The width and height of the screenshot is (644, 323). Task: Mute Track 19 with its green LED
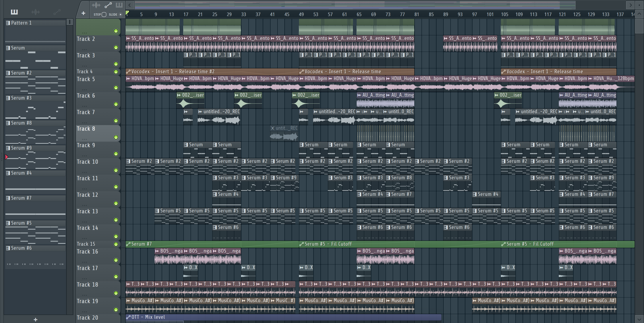116,310
